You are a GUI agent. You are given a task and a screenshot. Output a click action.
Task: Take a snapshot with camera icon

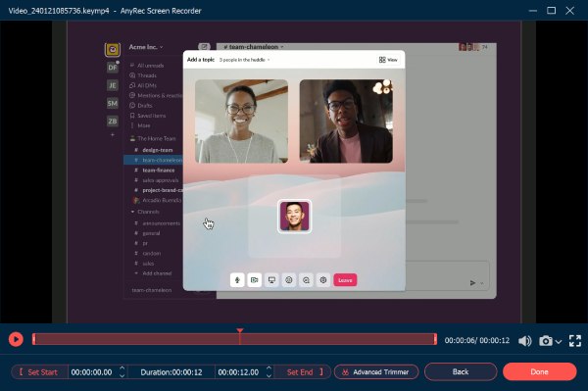pos(545,340)
